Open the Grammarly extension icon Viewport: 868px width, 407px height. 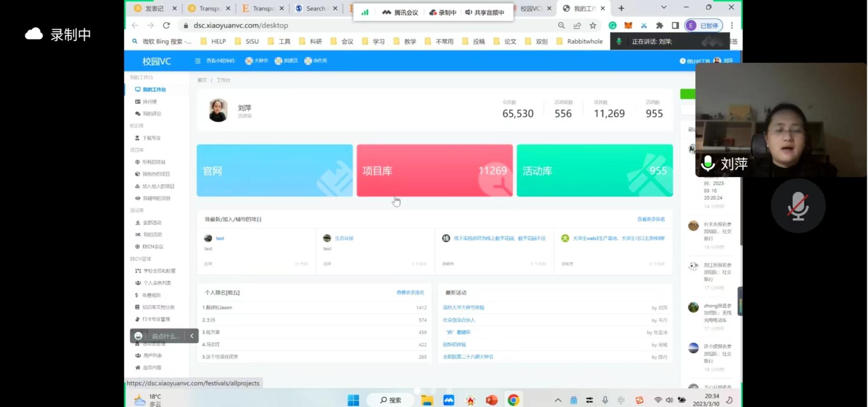tap(613, 26)
